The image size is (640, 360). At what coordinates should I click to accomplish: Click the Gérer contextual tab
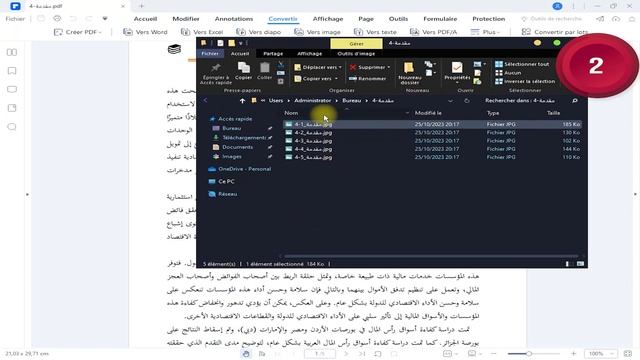pyautogui.click(x=356, y=43)
